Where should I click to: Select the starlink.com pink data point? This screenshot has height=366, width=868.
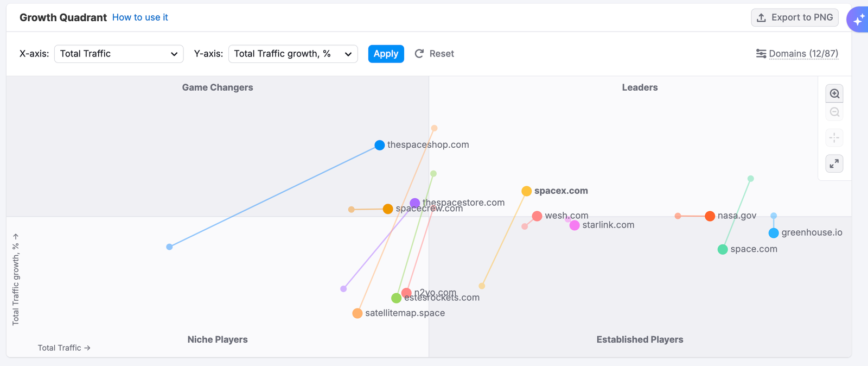pyautogui.click(x=575, y=225)
